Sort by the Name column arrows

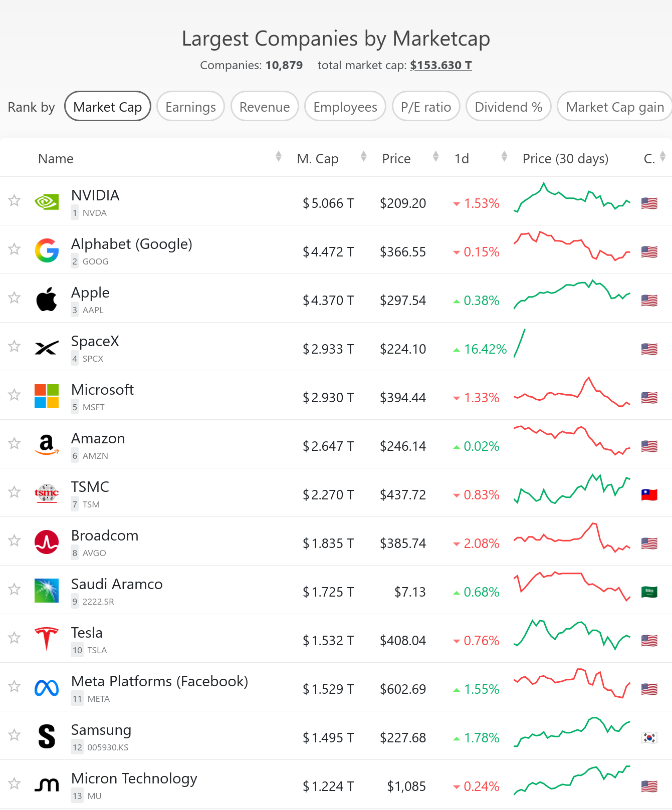[x=279, y=157]
